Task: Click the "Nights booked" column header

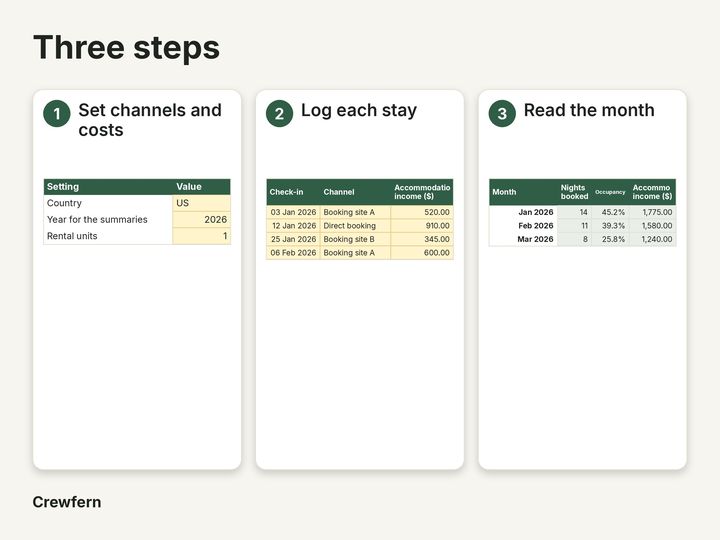Action: point(574,192)
